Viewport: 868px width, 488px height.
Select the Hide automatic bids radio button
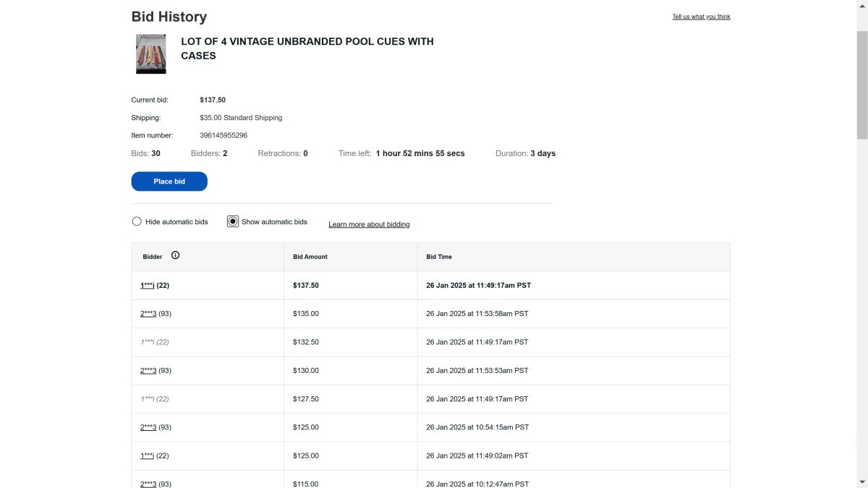pos(137,222)
